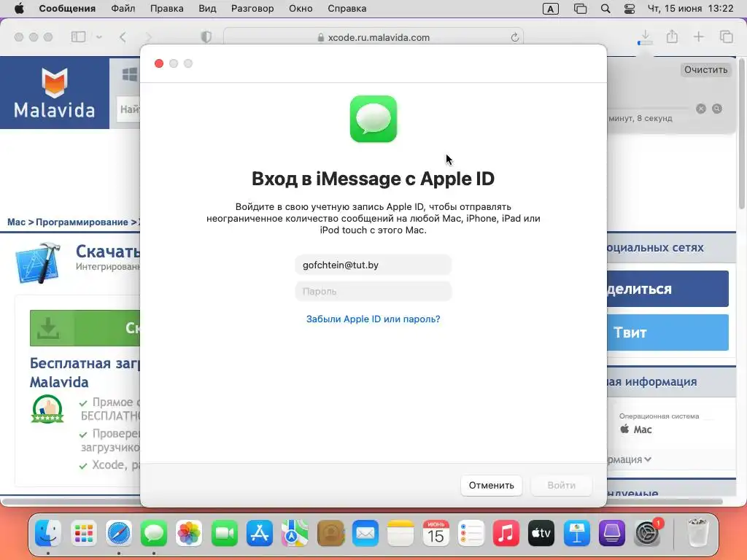Open Apple TV app in Dock
The width and height of the screenshot is (747, 560).
coord(541,533)
